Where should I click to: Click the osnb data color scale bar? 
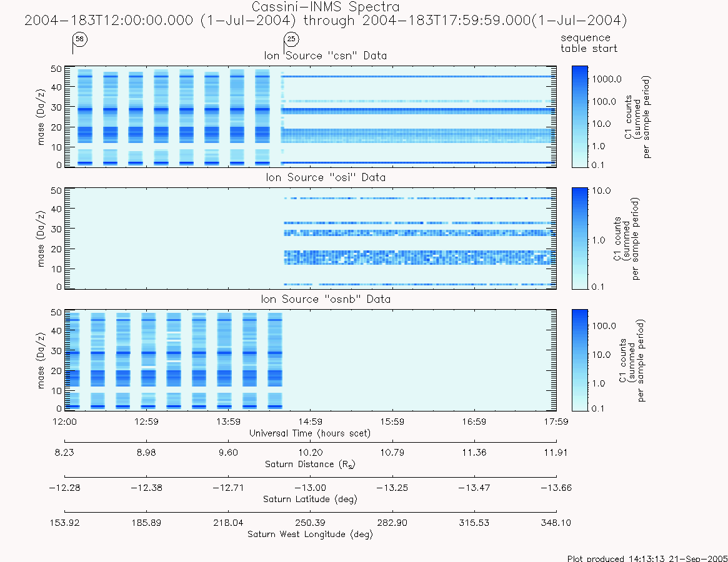click(579, 360)
